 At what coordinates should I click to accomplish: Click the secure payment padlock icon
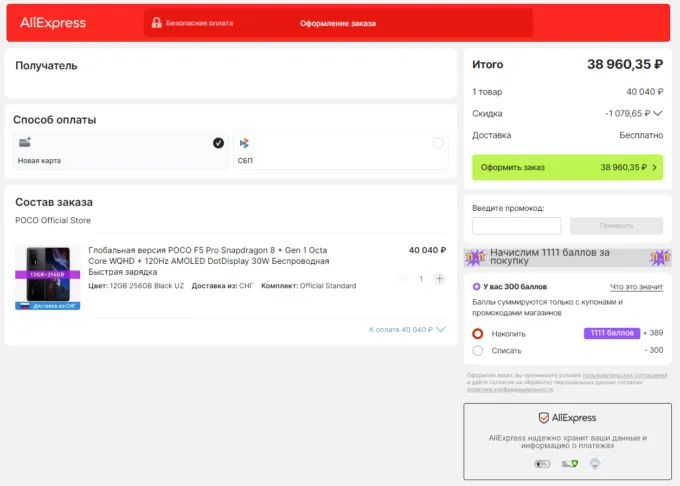(156, 22)
